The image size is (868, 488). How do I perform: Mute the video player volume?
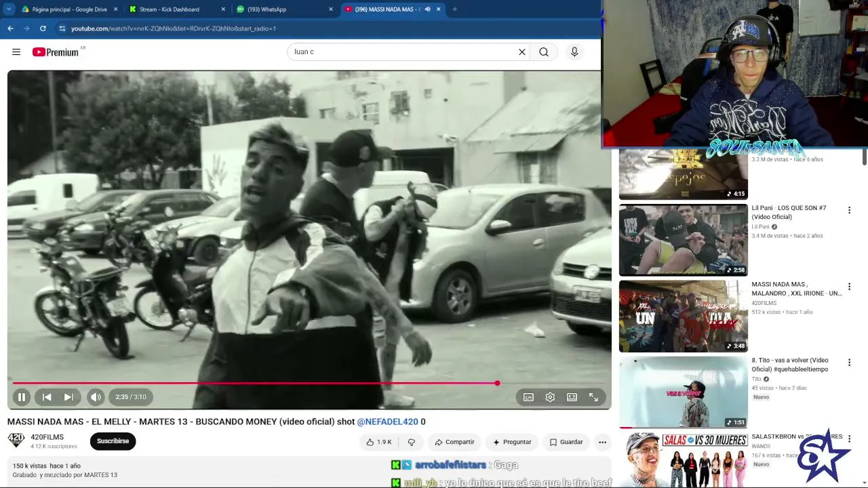pyautogui.click(x=96, y=397)
